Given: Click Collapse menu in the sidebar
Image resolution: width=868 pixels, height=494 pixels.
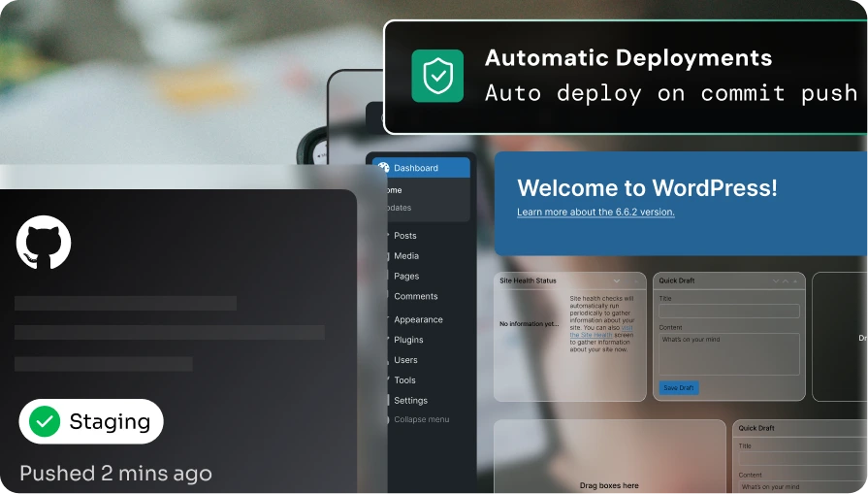Looking at the screenshot, I should point(421,419).
